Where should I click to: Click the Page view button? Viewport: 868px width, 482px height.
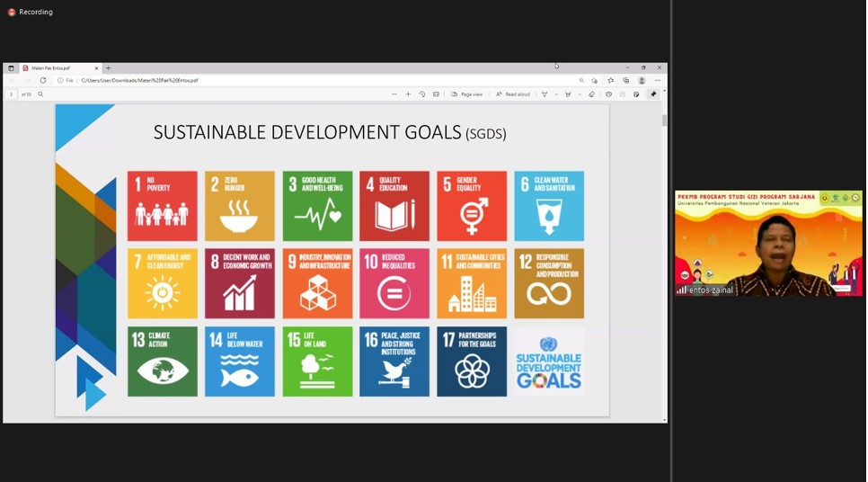tap(467, 94)
